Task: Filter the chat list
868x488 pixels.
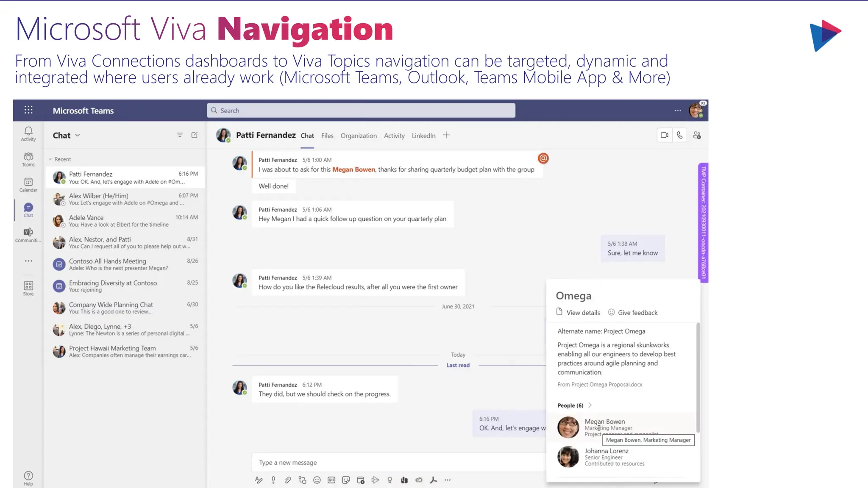Action: pos(180,135)
